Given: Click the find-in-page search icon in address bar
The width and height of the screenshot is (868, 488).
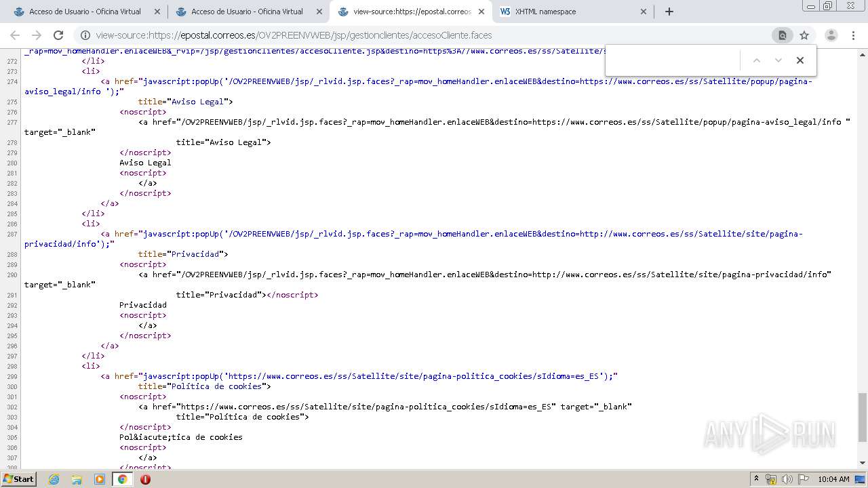Looking at the screenshot, I should pos(782,35).
